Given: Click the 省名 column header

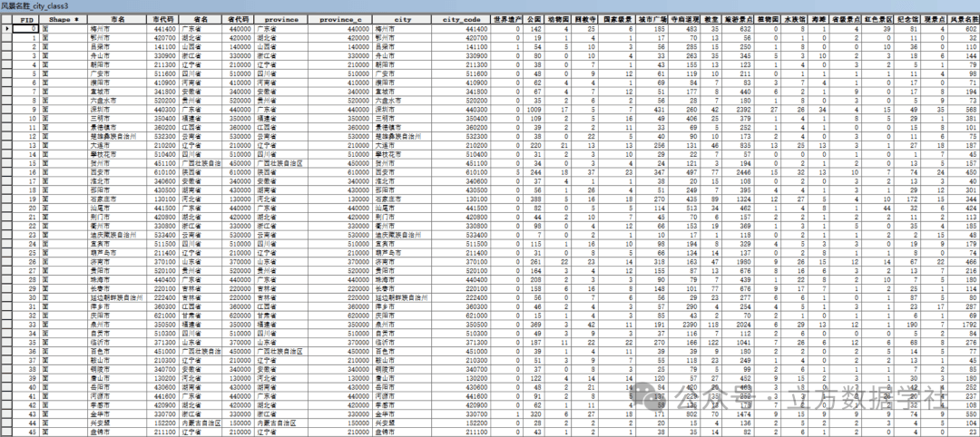Looking at the screenshot, I should (x=201, y=20).
